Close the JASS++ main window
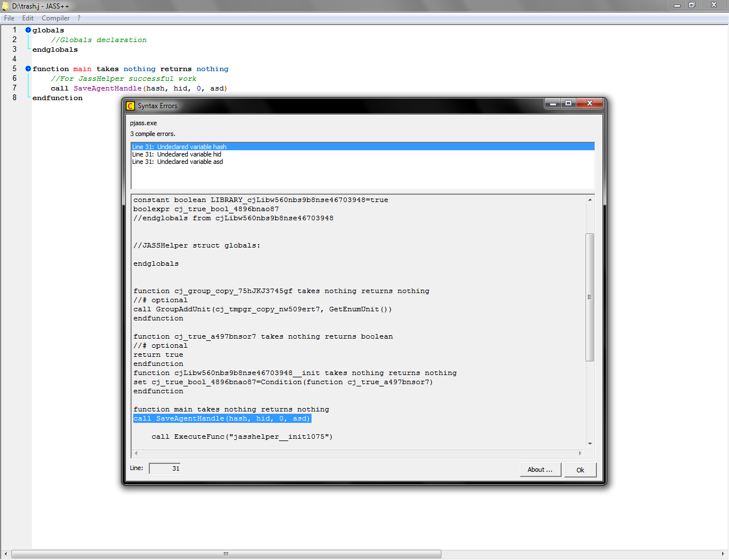 click(714, 5)
